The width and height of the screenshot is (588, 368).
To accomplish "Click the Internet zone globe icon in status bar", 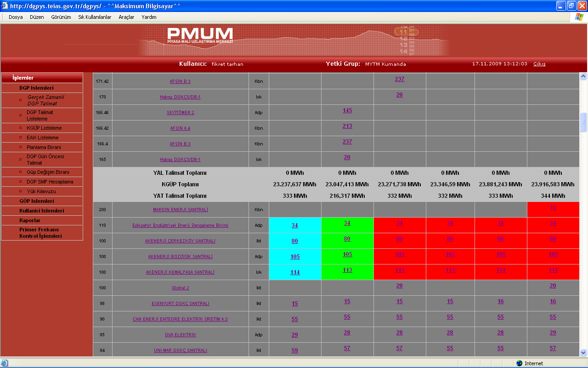I will (519, 363).
